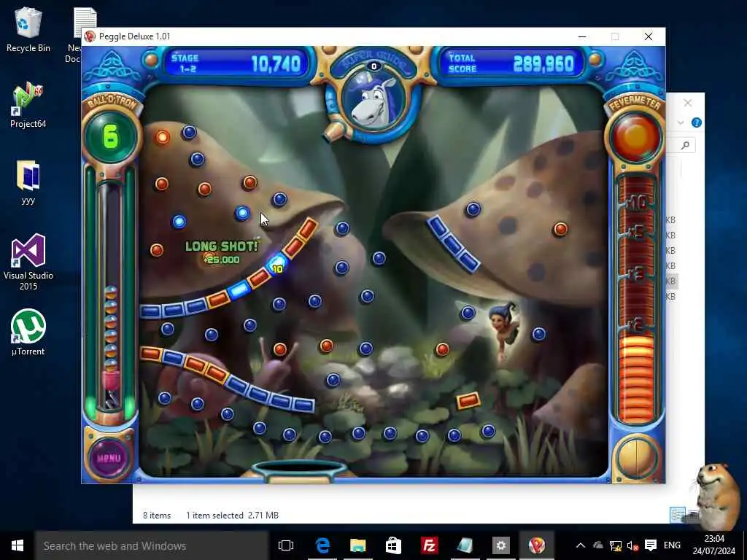This screenshot has height=560, width=747.
Task: Select the µTorrent desktop shortcut
Action: coord(28,332)
